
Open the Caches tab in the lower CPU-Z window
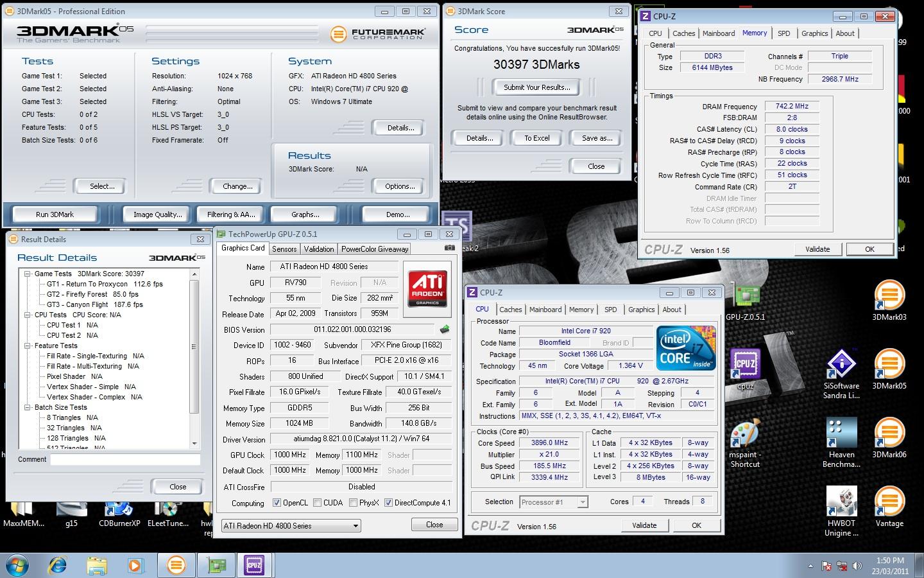(510, 310)
